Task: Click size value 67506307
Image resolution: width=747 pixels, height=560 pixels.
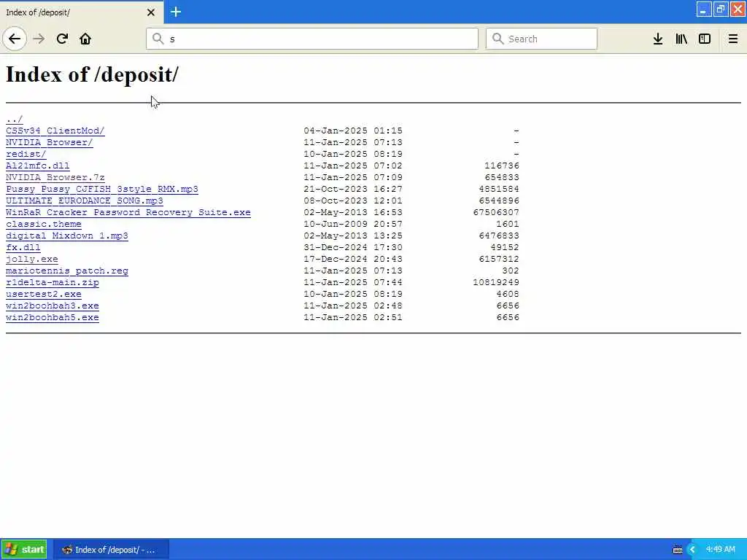Action: [x=496, y=212]
